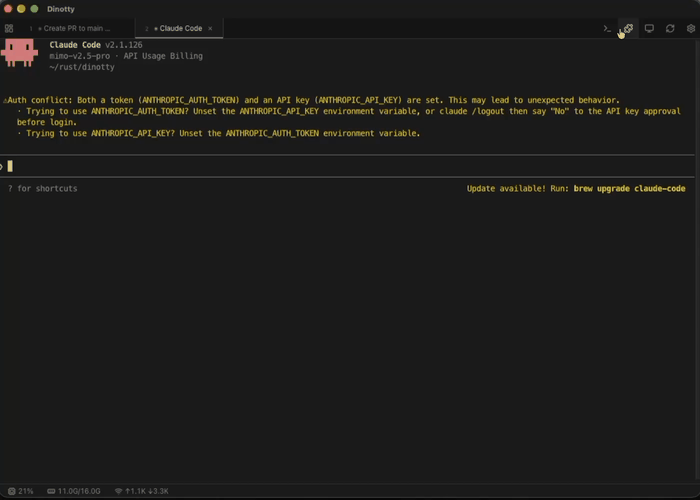
Task: Click the terminal prompt icon in toolbar
Action: click(x=607, y=29)
